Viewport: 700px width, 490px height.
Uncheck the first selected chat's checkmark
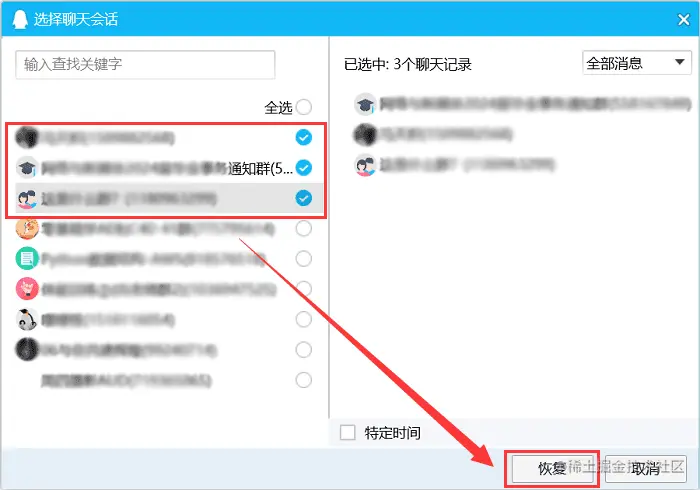tap(304, 137)
